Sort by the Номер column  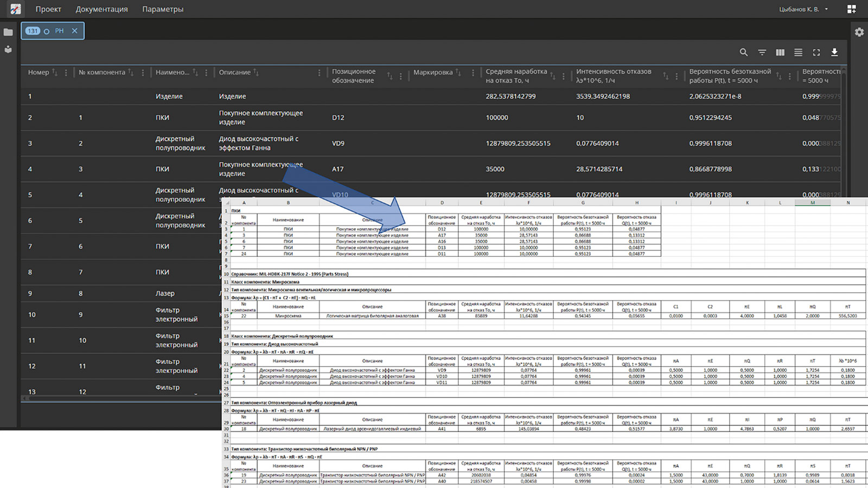tap(54, 72)
